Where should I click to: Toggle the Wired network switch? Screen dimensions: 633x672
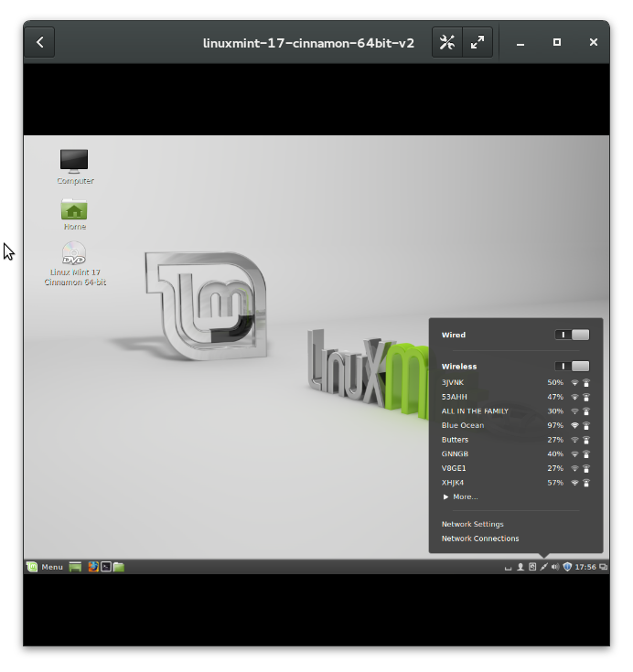572,335
